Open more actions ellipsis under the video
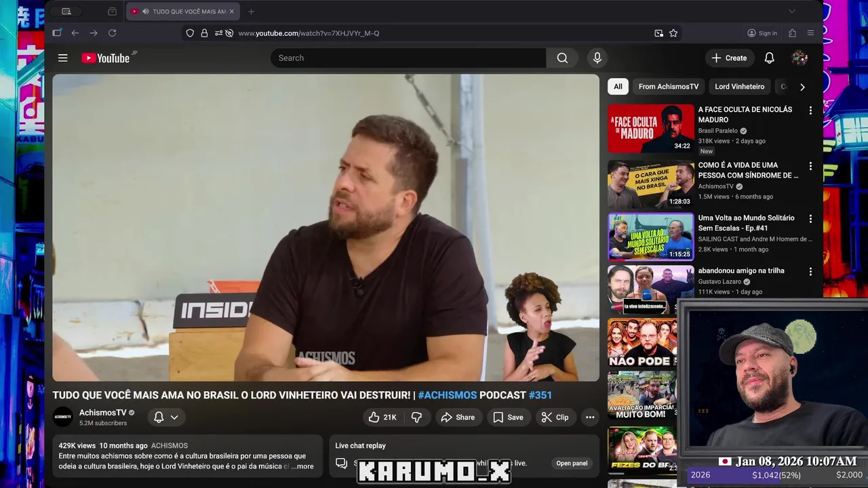The height and width of the screenshot is (488, 868). 590,418
